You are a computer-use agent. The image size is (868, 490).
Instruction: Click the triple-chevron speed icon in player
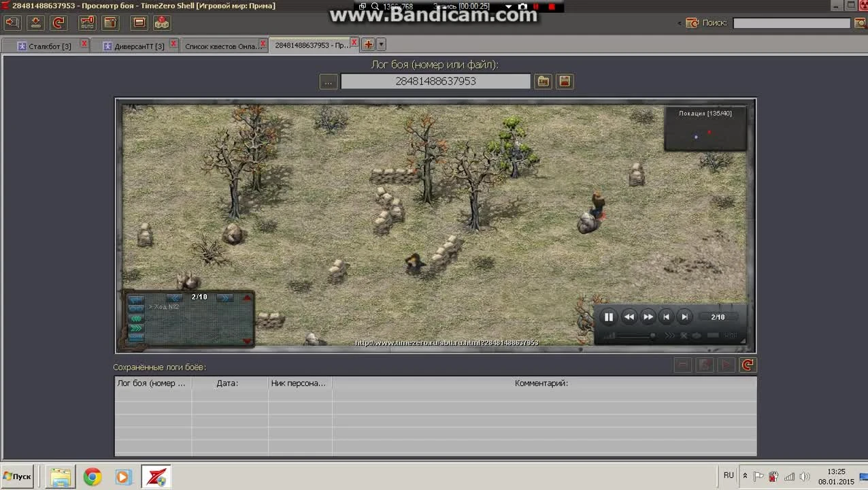pos(669,336)
